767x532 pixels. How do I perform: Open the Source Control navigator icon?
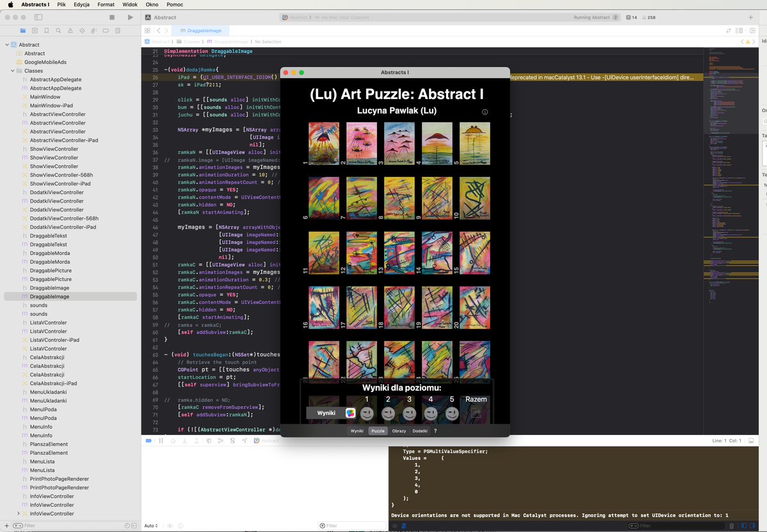[35, 30]
